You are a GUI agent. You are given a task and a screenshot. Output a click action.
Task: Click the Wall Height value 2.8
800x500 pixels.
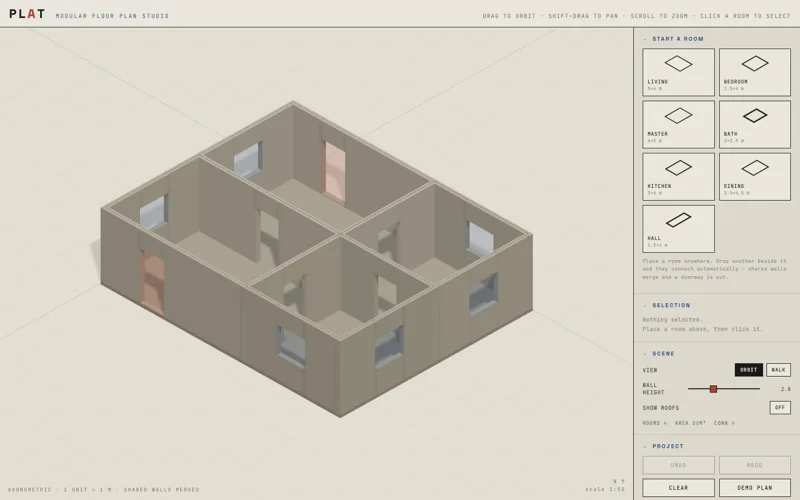[x=785, y=389]
